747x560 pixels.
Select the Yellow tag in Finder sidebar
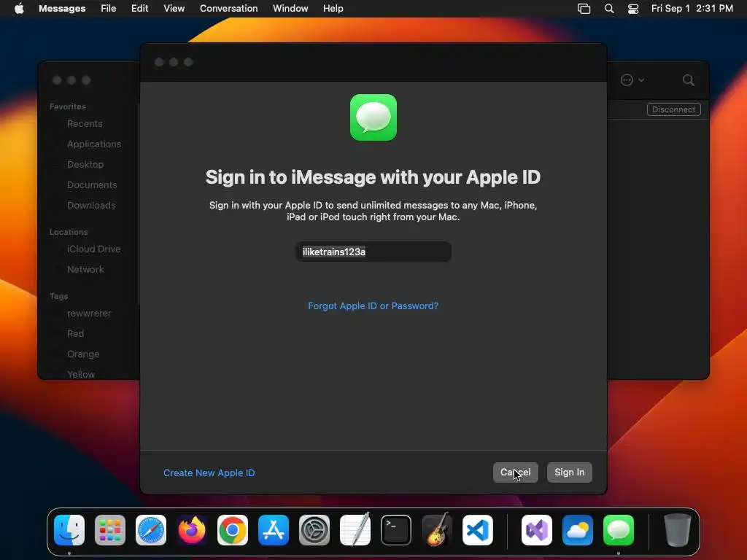coord(80,374)
